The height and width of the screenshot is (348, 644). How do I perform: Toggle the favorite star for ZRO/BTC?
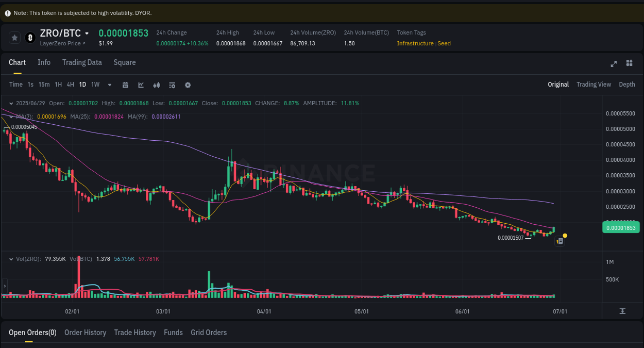(14, 37)
